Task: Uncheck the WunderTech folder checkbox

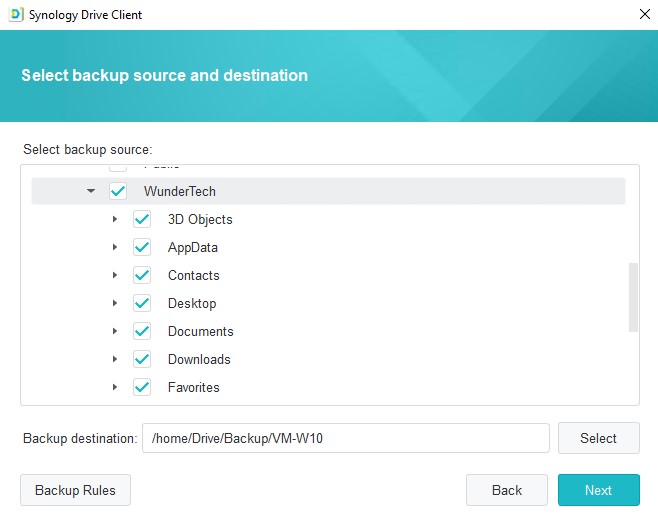Action: pyautogui.click(x=118, y=191)
